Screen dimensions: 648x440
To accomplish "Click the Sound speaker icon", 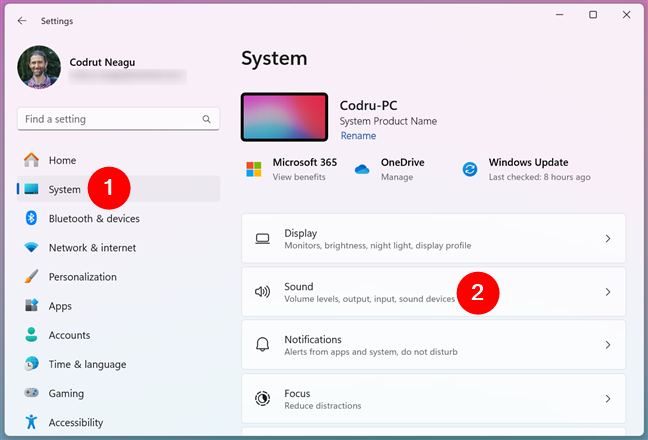I will [262, 292].
